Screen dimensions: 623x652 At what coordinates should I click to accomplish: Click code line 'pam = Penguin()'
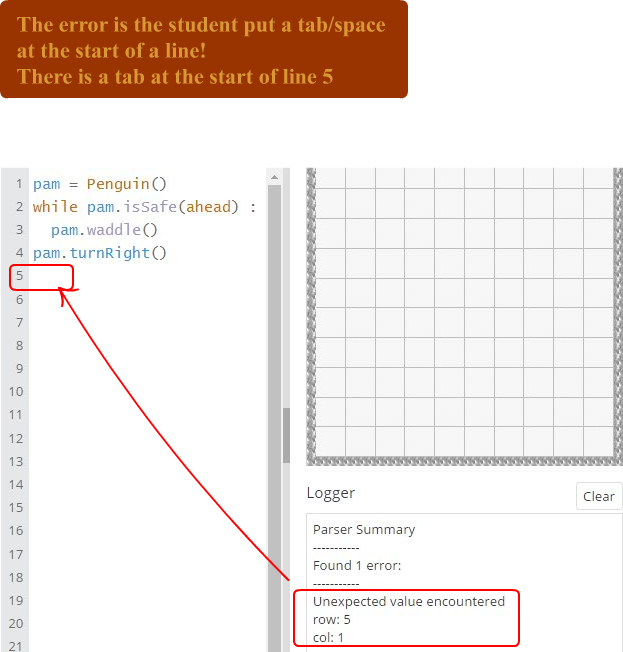99,184
